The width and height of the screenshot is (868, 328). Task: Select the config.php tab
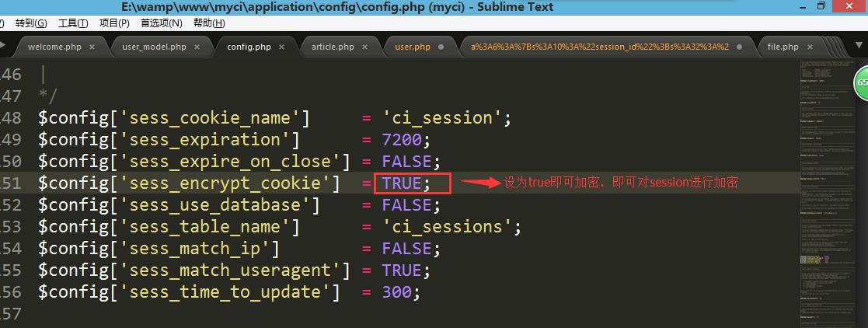click(x=249, y=47)
